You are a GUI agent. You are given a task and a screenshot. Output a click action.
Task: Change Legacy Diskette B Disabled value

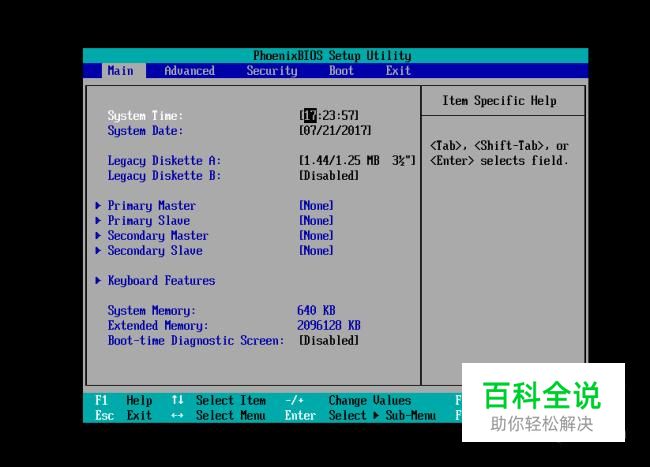tap(329, 175)
